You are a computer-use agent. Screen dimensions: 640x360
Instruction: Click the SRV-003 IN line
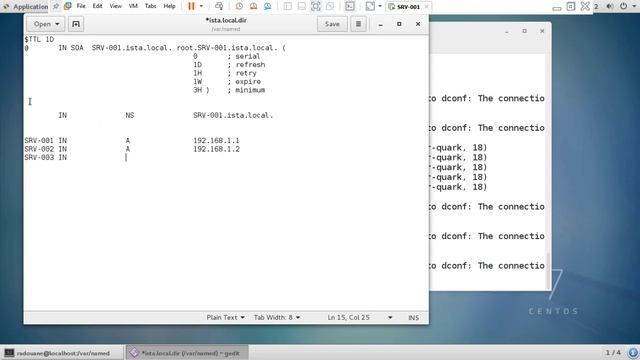[x=45, y=158]
